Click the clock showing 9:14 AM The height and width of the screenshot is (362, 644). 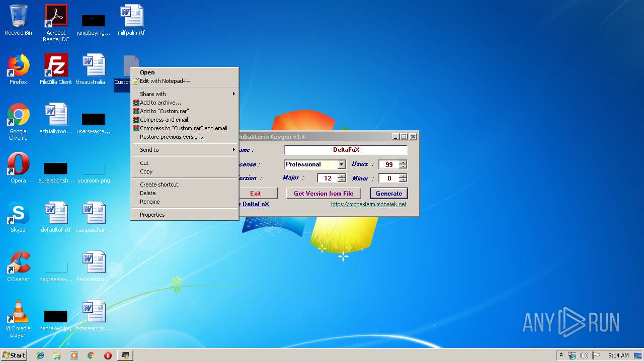coord(618,355)
